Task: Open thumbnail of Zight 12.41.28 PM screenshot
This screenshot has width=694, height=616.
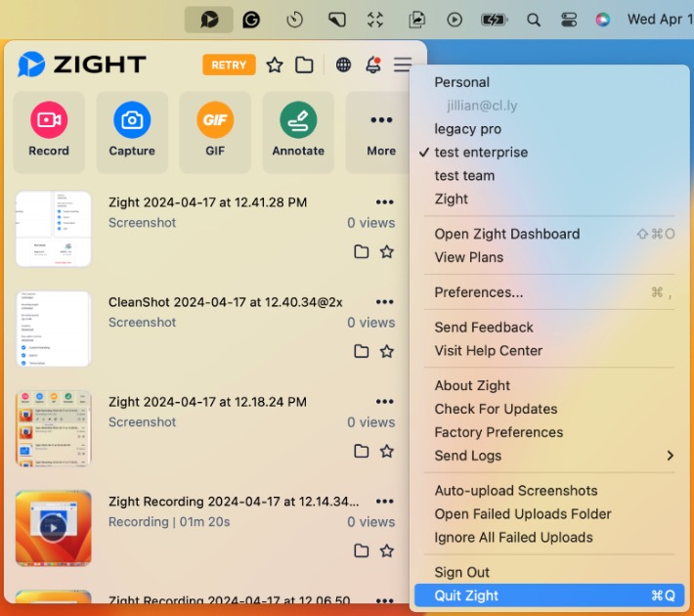Action: tap(53, 229)
